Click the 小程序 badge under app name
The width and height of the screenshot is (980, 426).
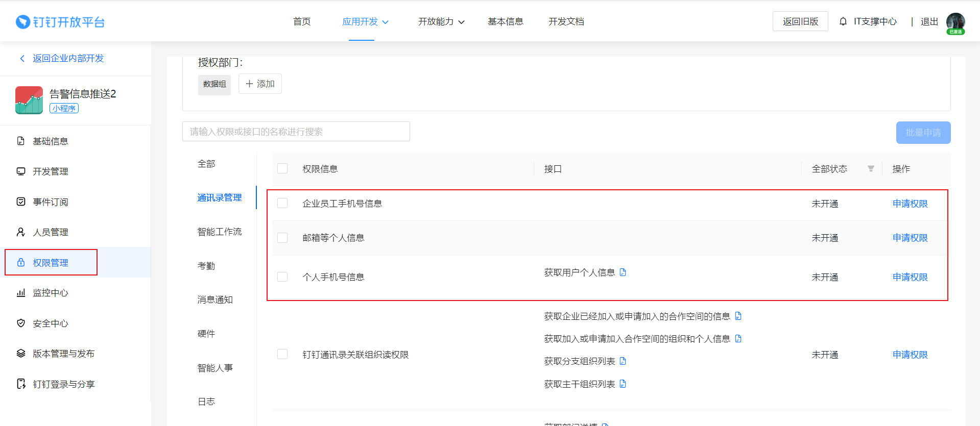pyautogui.click(x=64, y=108)
